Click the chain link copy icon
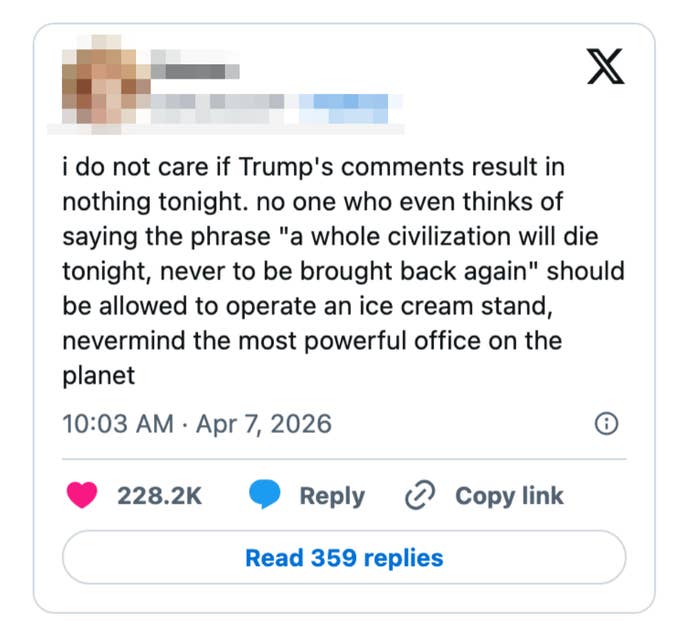The height and width of the screenshot is (638, 700). 418,496
